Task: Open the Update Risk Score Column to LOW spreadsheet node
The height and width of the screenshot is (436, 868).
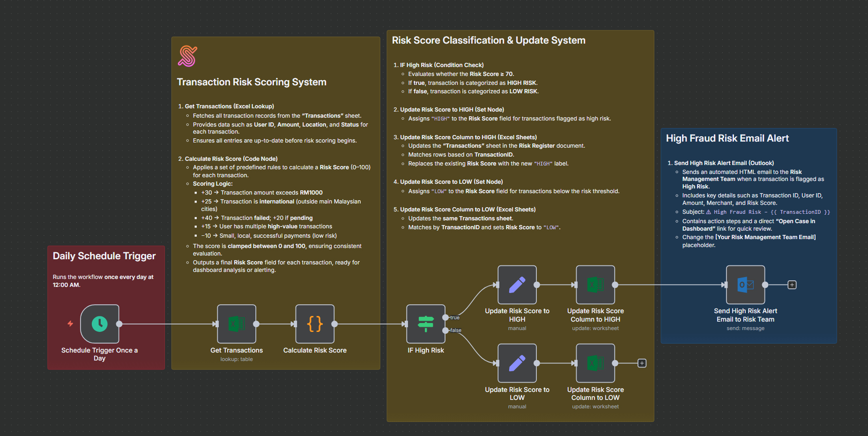Action: point(595,363)
